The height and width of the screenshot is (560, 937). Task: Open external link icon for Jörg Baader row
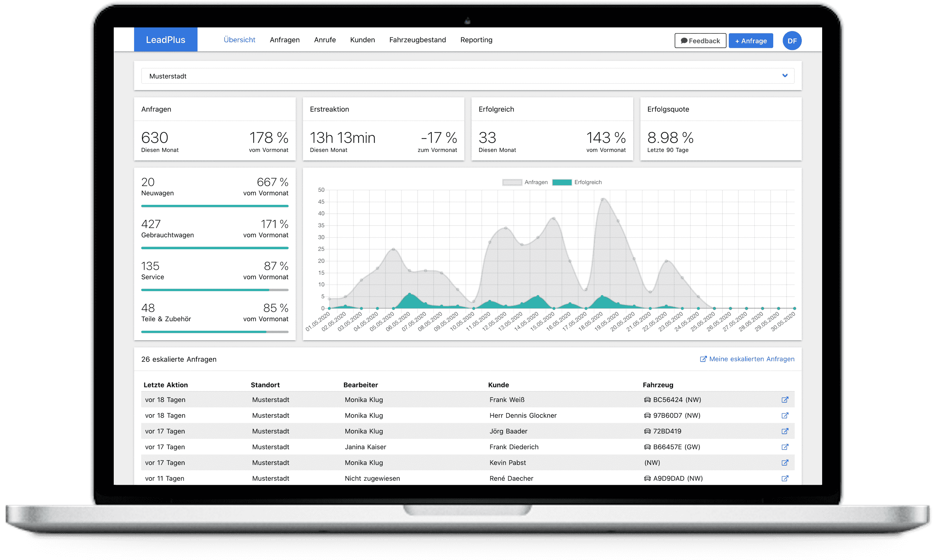(x=785, y=431)
